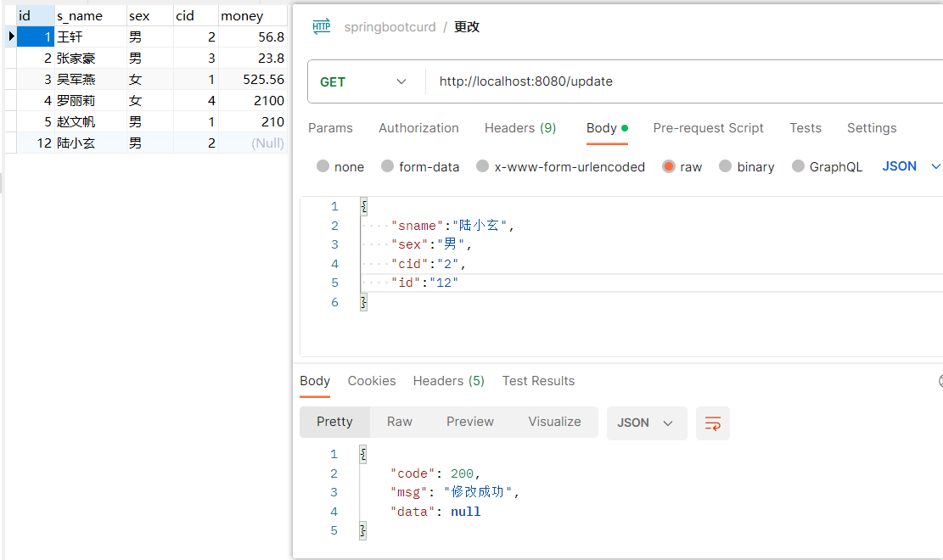Image resolution: width=943 pixels, height=560 pixels.
Task: Open response Test Results tab
Action: [538, 381]
